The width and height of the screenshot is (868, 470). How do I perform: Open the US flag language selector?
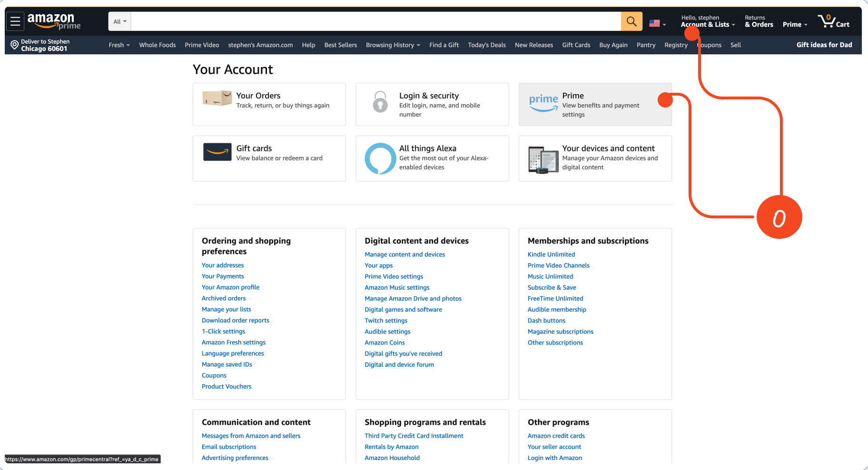click(657, 23)
